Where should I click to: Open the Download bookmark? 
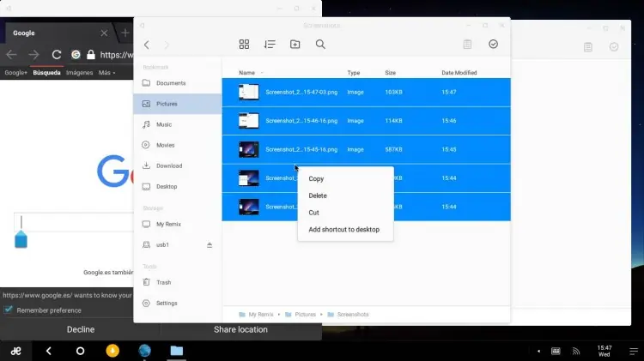pos(178,165)
